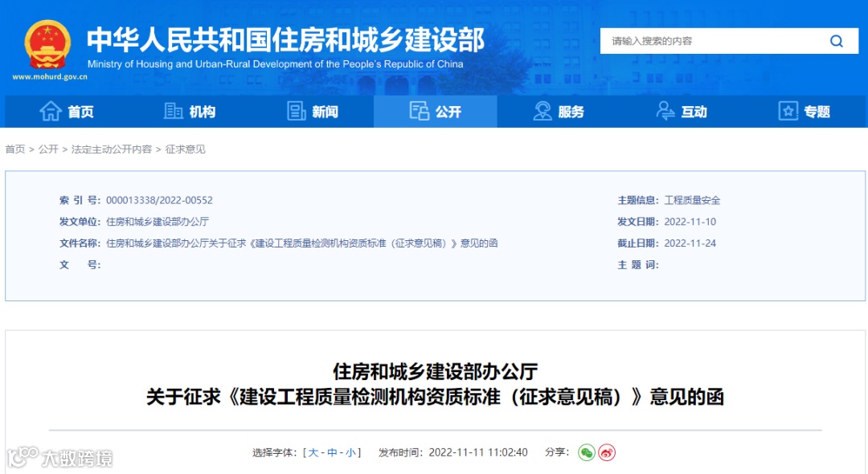Select deadline date 2022-11-24
The image size is (868, 474).
(x=690, y=243)
